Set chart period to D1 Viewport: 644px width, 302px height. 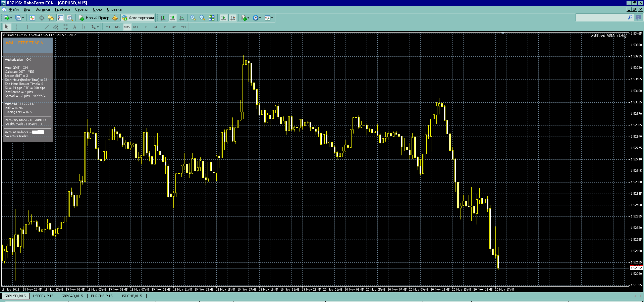point(164,27)
